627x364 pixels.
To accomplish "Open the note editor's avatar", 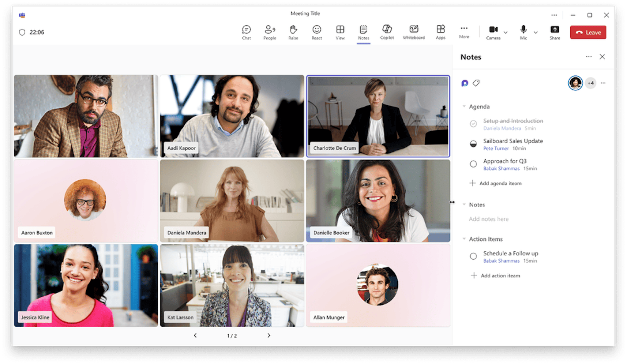I will 575,83.
